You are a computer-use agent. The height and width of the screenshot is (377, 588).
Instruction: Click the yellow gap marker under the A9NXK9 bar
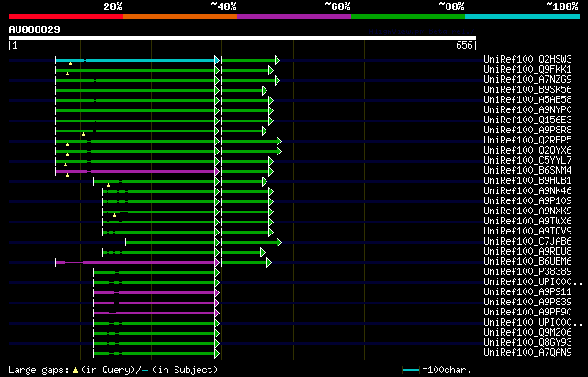click(x=114, y=215)
